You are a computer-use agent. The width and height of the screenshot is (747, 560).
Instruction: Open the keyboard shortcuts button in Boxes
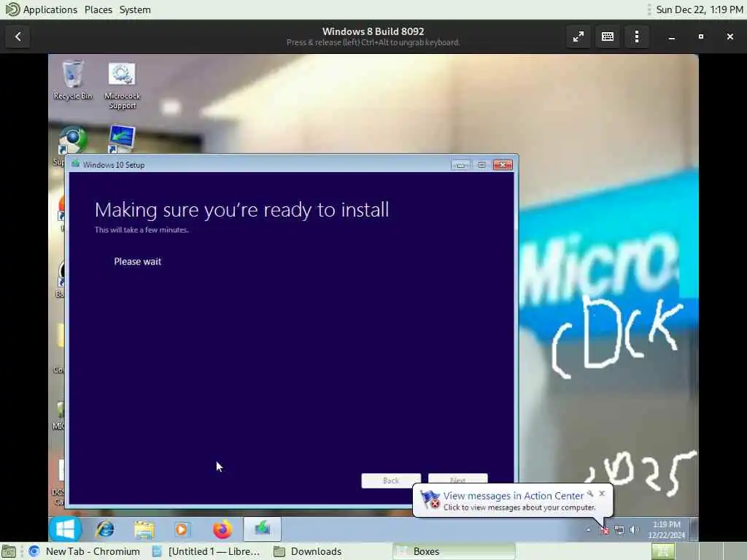pyautogui.click(x=608, y=36)
